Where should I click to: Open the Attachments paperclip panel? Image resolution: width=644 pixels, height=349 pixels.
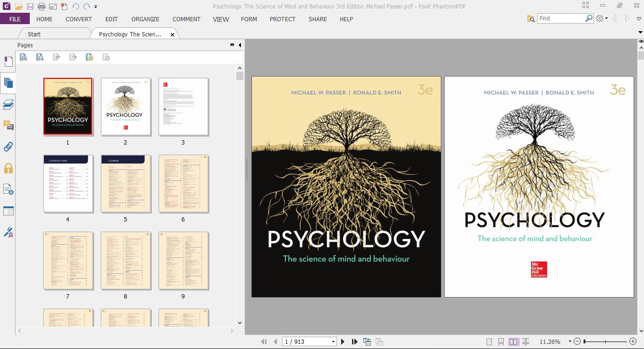8,147
